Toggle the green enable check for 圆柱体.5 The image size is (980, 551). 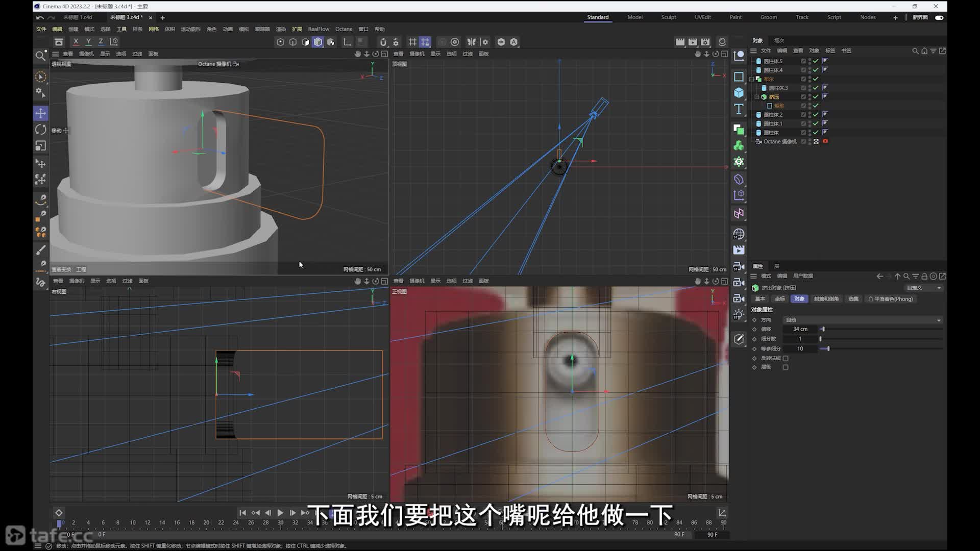(x=816, y=61)
